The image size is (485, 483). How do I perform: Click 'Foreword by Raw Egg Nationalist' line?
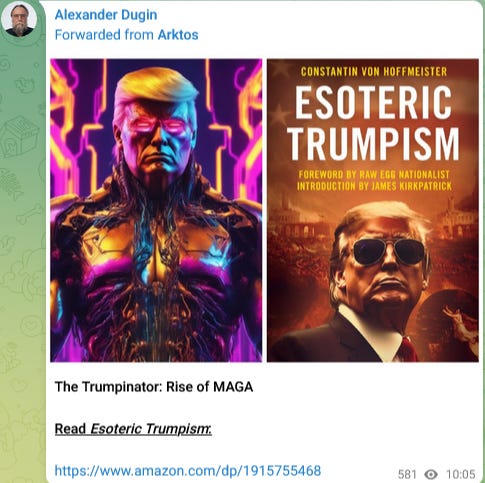click(x=374, y=174)
